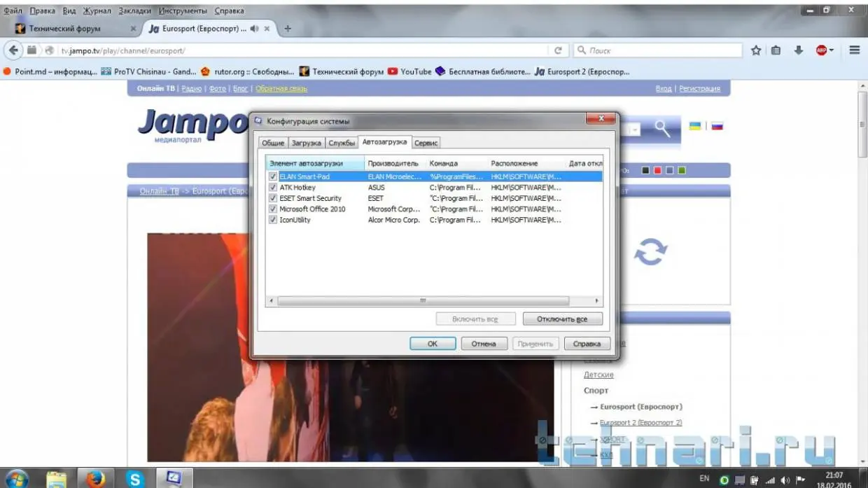Screen dimensions: 868x488
Task: Open Eurosport 2 (Евроспорт 2) channel link
Action: coord(640,423)
